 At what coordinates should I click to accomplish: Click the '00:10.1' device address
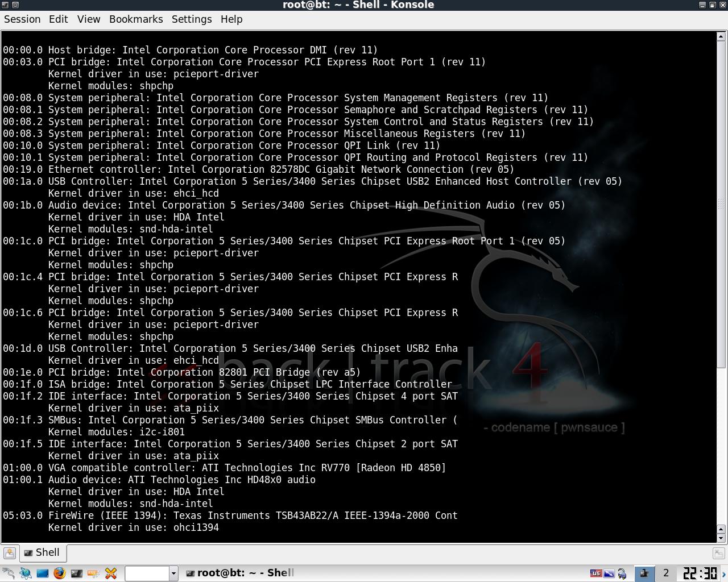(23, 157)
